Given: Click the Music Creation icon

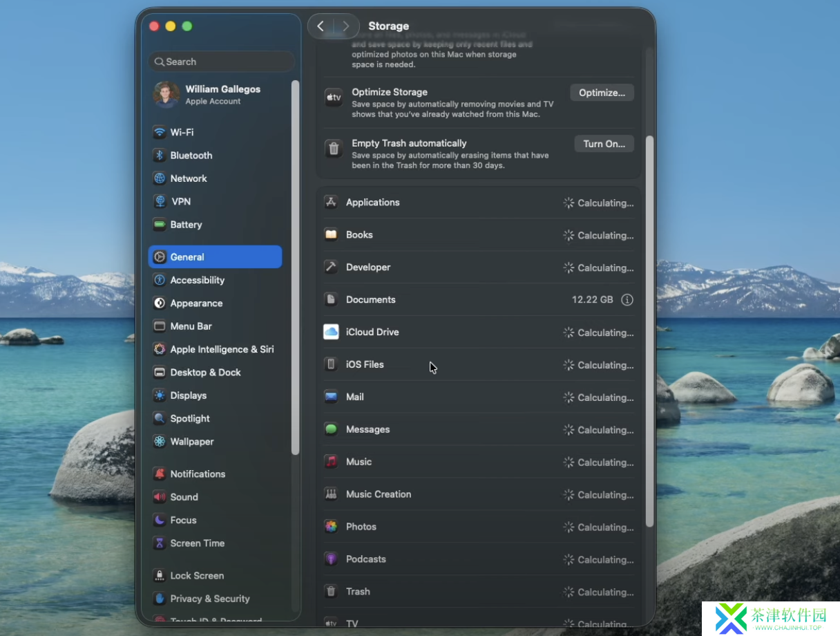Looking at the screenshot, I should pos(331,494).
